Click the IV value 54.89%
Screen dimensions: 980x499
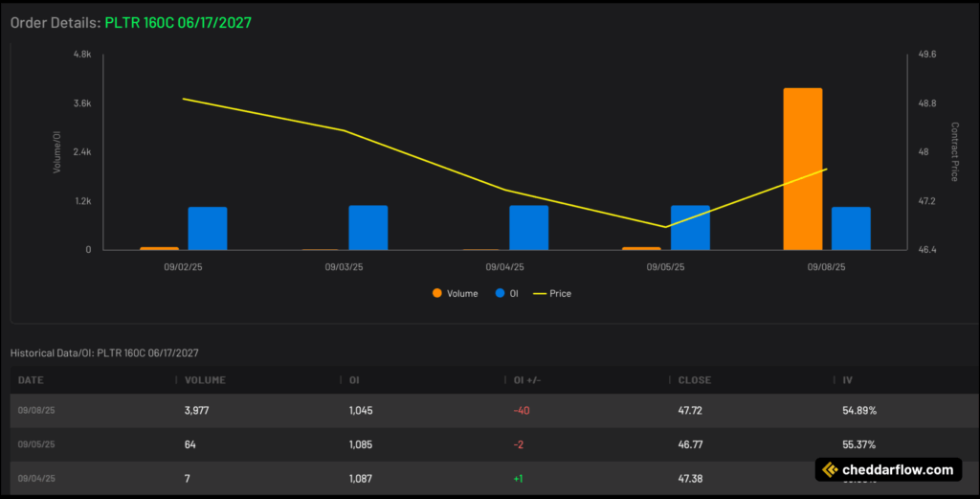[859, 411]
